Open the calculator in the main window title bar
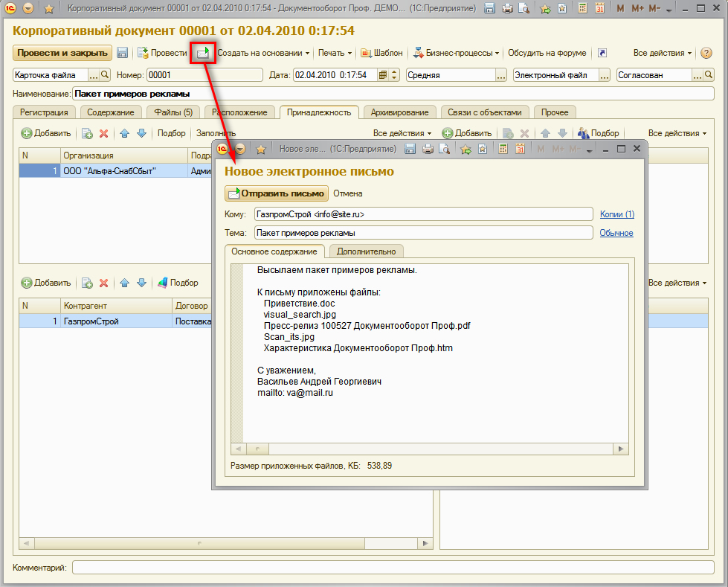Viewport: 728px width, 587px height. click(583, 8)
